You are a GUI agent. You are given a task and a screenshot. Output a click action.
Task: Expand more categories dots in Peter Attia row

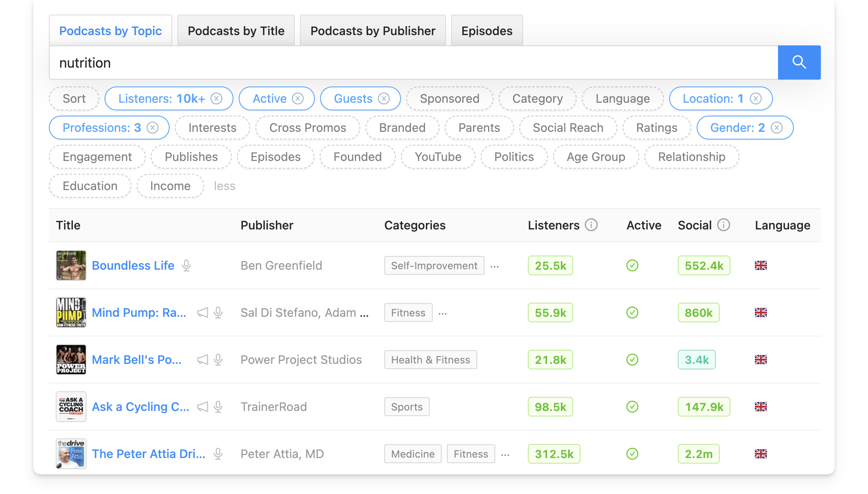506,455
